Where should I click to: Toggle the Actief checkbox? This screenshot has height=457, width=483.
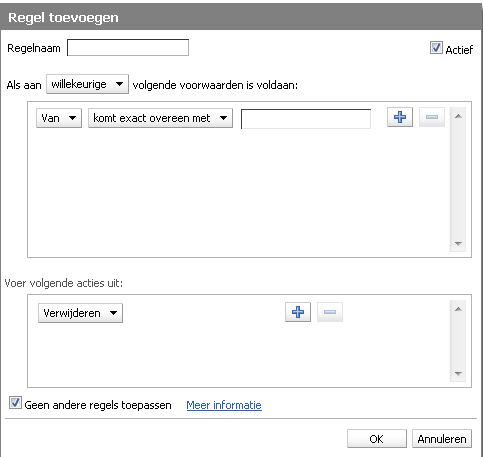pyautogui.click(x=436, y=48)
